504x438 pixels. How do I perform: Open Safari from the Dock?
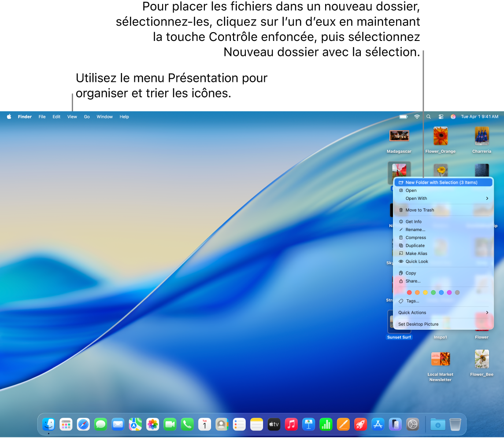coord(83,424)
